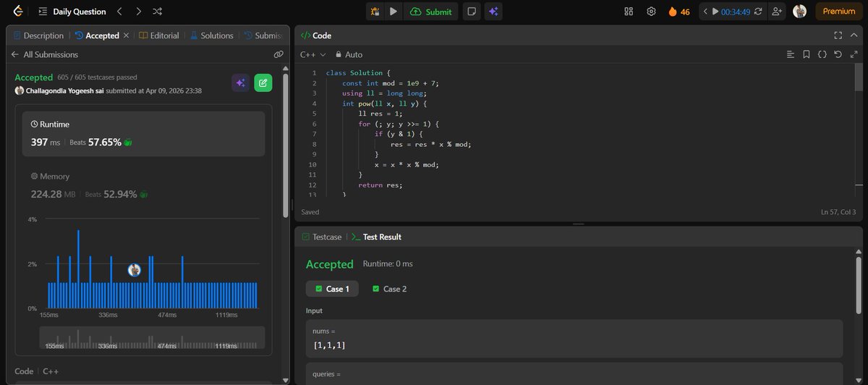This screenshot has height=385, width=868.
Task: Open settings gear in top bar
Action: pos(651,12)
